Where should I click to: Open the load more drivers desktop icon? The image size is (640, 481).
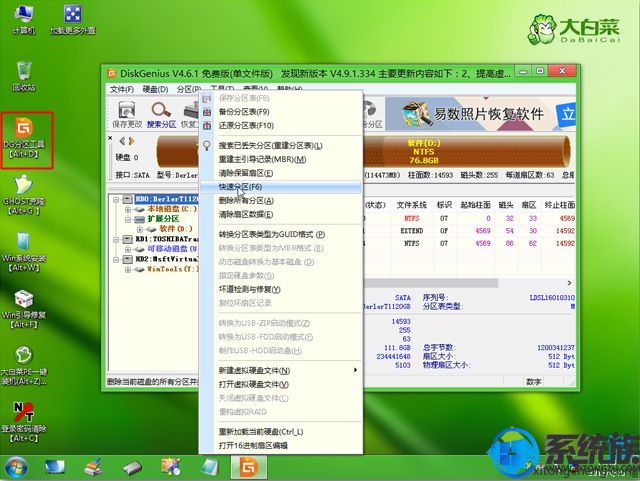click(x=73, y=20)
